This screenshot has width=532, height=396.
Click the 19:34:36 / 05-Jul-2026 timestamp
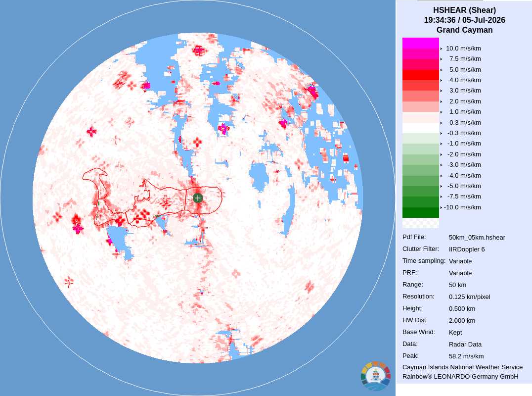tap(464, 20)
